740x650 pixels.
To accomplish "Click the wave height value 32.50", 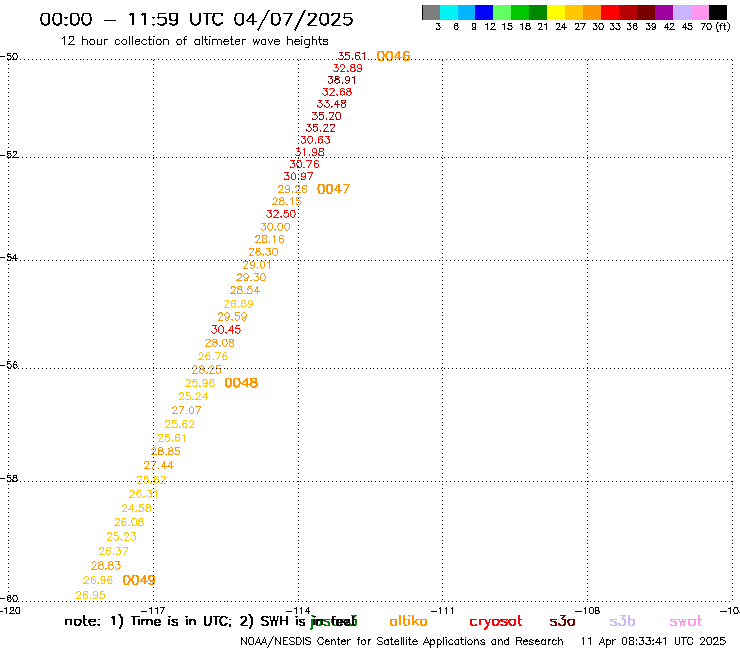I will point(281,214).
